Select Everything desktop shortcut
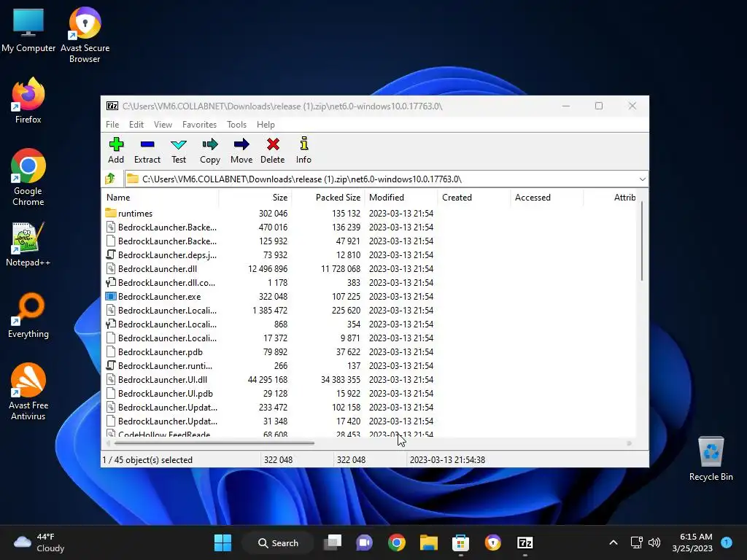This screenshot has height=560, width=747. tap(28, 315)
